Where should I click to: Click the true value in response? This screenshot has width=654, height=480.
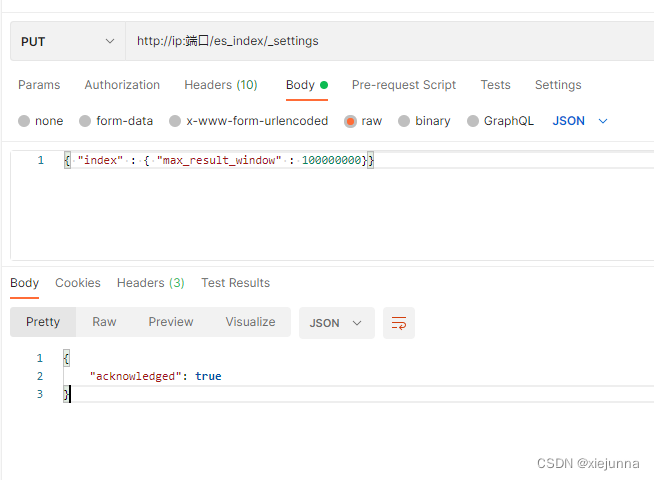[208, 376]
